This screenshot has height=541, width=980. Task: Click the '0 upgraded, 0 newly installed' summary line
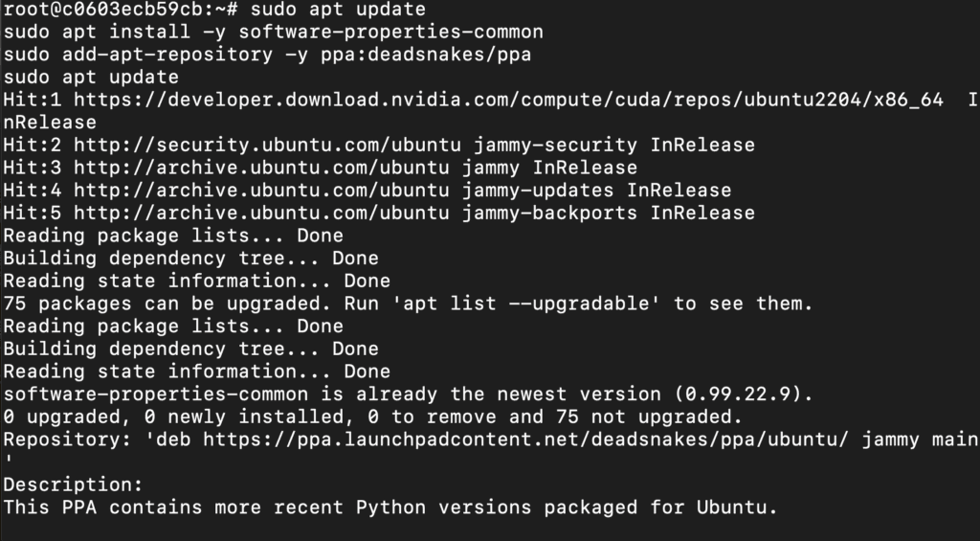coord(372,417)
